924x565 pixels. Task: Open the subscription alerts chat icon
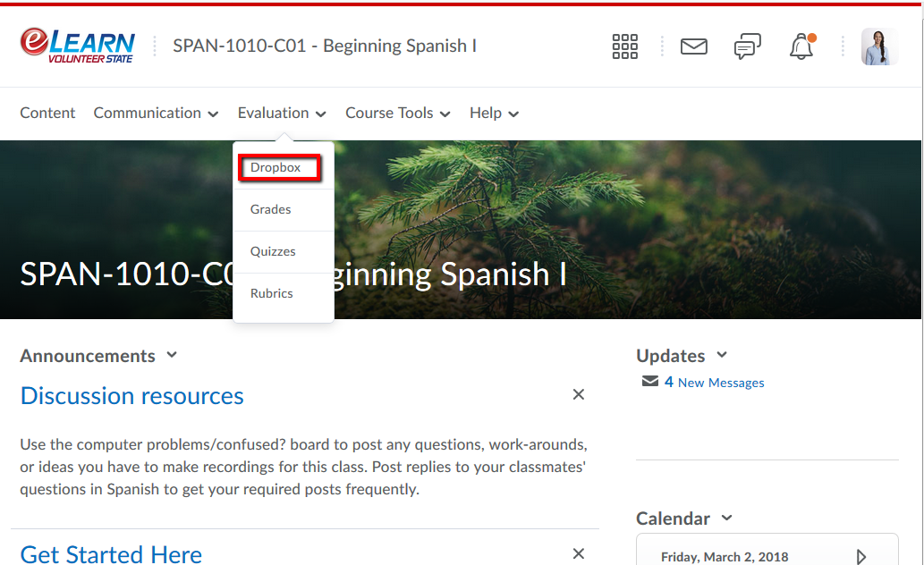coord(747,46)
